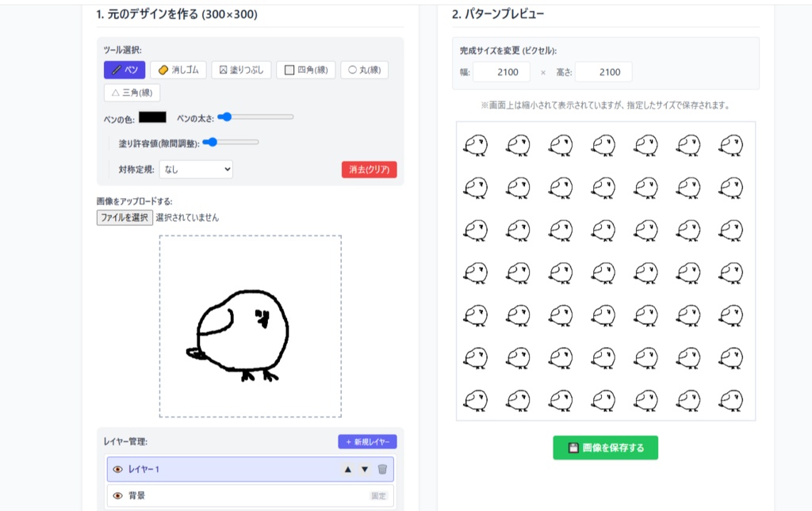Click the 幅 width input field

(x=501, y=72)
